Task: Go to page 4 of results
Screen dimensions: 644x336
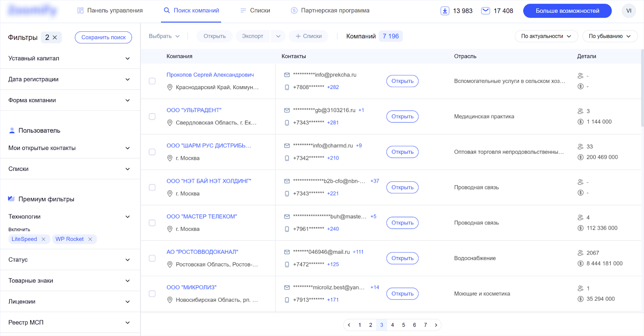Action: point(392,325)
